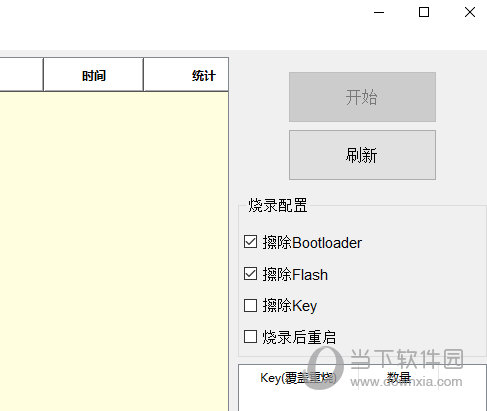Screen dimensions: 487x411
Task: Click the 数量 column header
Action: click(398, 378)
